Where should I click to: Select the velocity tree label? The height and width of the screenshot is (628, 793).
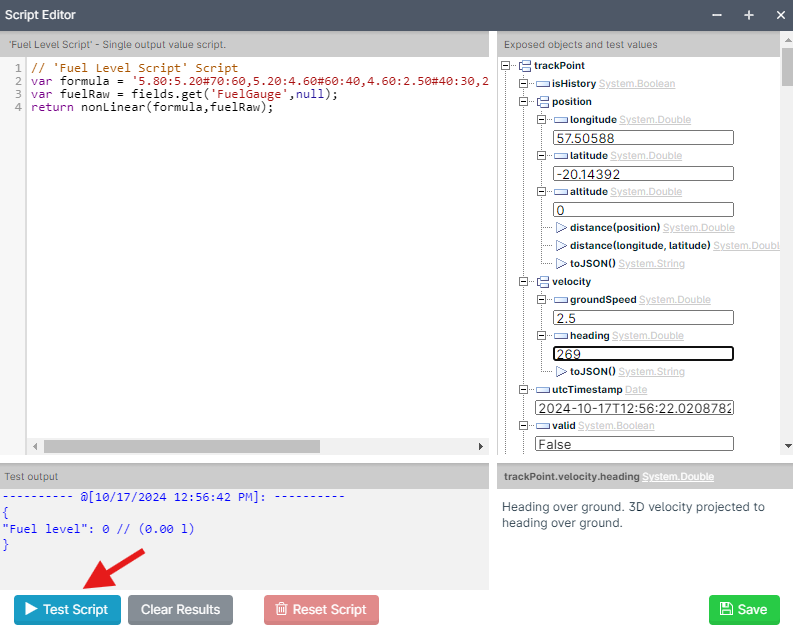[571, 282]
